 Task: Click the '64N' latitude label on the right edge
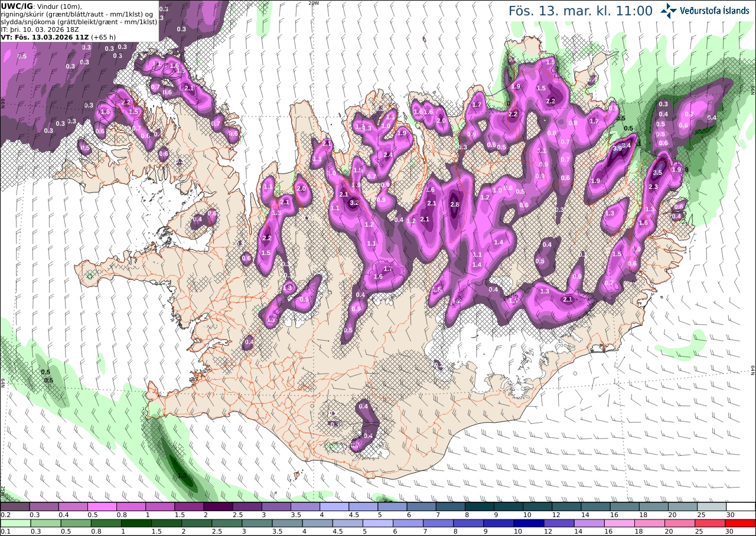[752, 370]
